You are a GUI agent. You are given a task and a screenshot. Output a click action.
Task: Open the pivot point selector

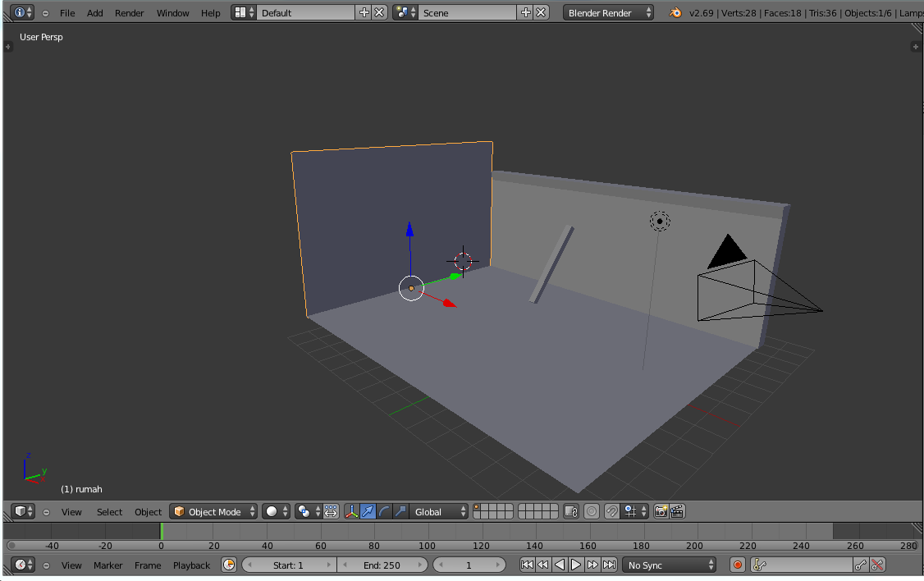[309, 511]
